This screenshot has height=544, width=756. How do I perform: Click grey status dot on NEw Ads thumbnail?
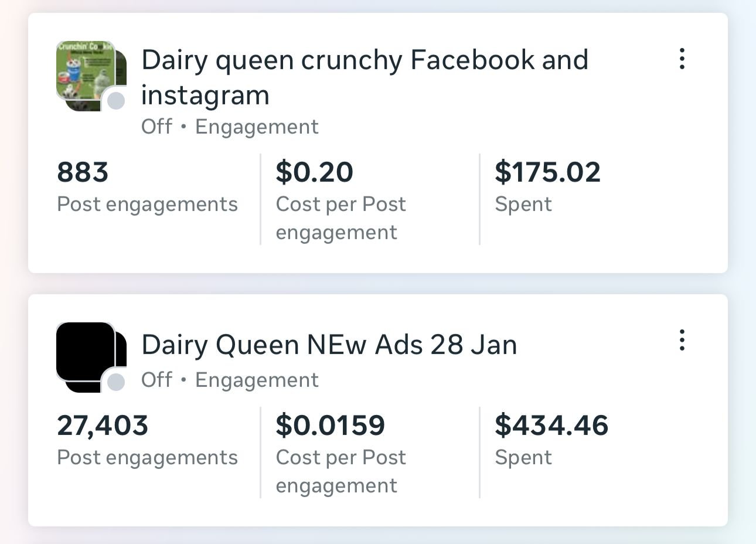pyautogui.click(x=116, y=382)
